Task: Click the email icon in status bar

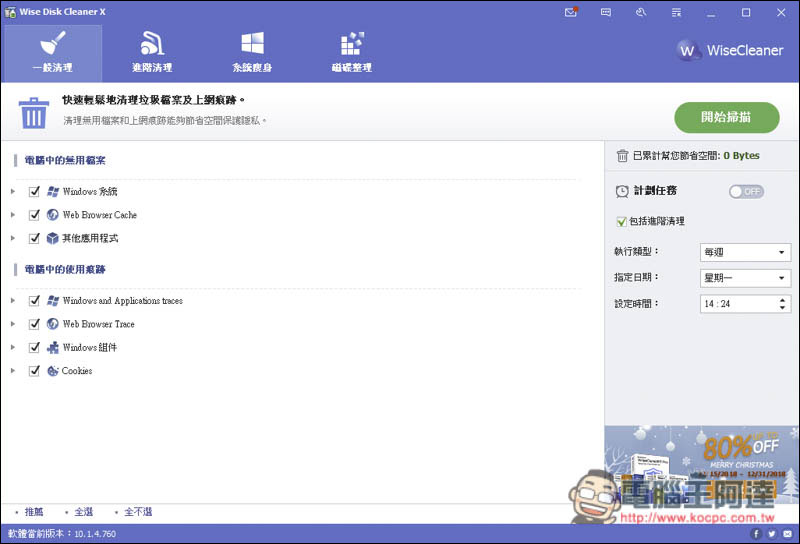Action: coord(788,534)
